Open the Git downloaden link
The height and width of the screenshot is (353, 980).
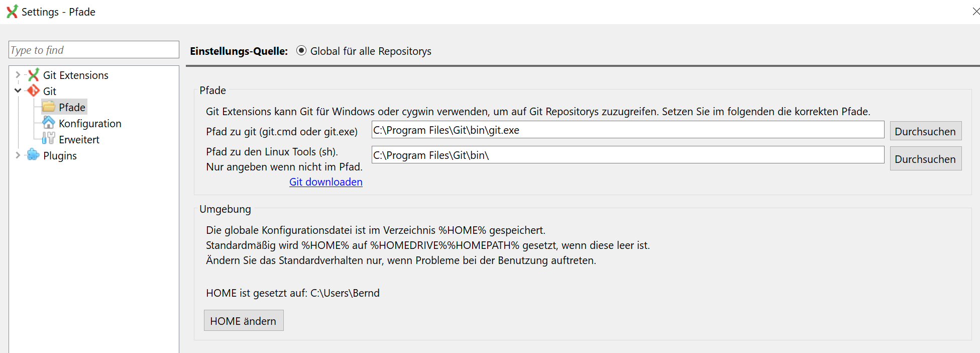tap(325, 182)
